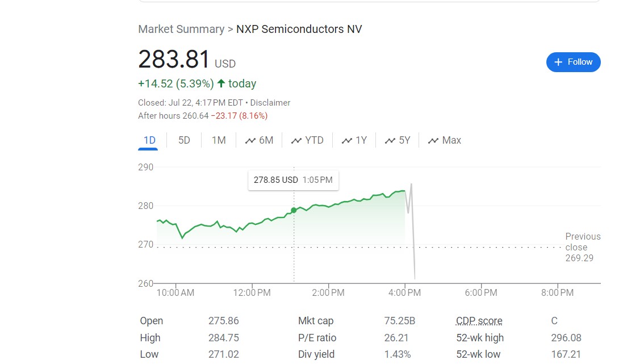Select the 1D chart range tab
623x364 pixels.
tap(149, 140)
